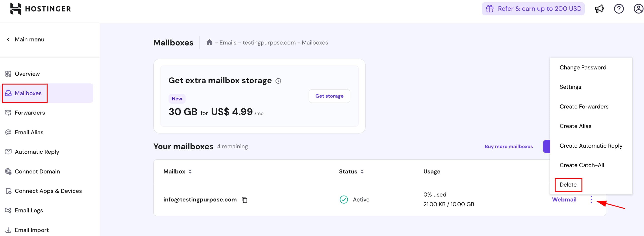This screenshot has width=644, height=236.
Task: Sort the table by Status column
Action: (362, 171)
